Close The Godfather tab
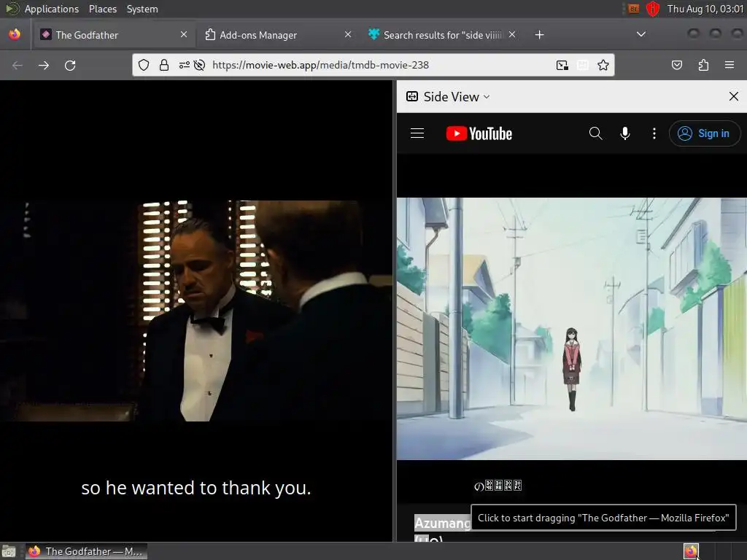This screenshot has height=560, width=747. (184, 34)
